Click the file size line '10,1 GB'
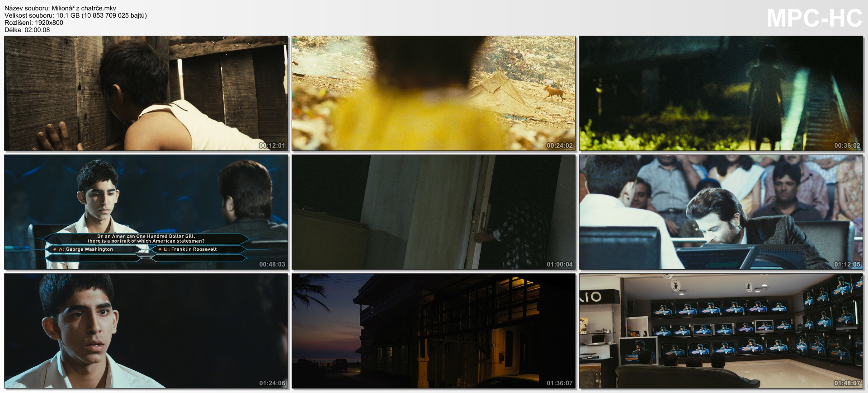The image size is (868, 393). (x=75, y=15)
